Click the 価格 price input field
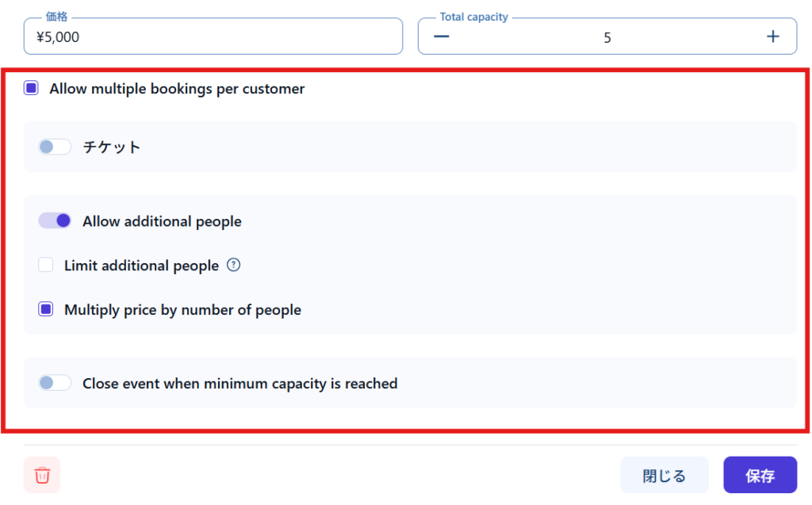 coord(213,36)
